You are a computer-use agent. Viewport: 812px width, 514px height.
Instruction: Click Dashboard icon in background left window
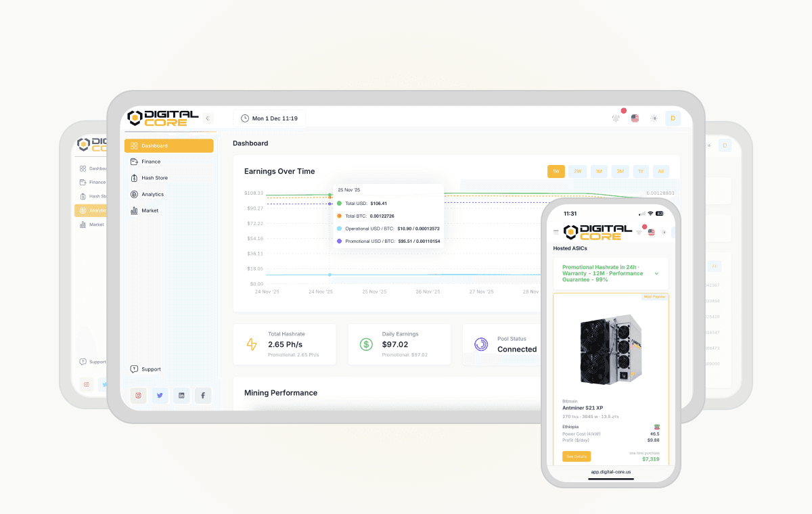coord(83,168)
